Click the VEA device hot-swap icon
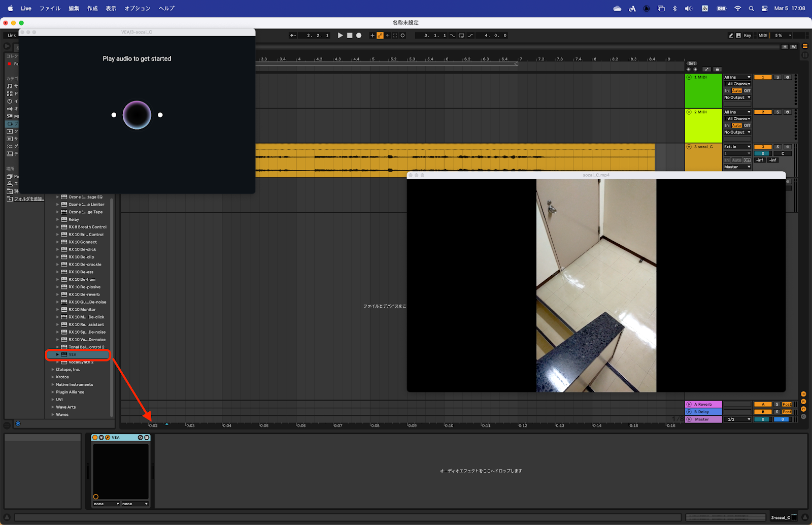 [141, 438]
